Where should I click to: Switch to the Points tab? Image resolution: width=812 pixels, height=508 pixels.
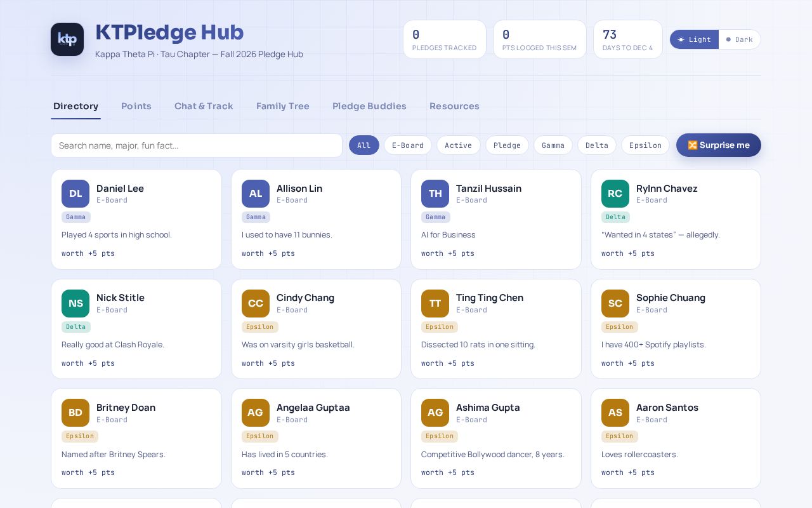(136, 106)
